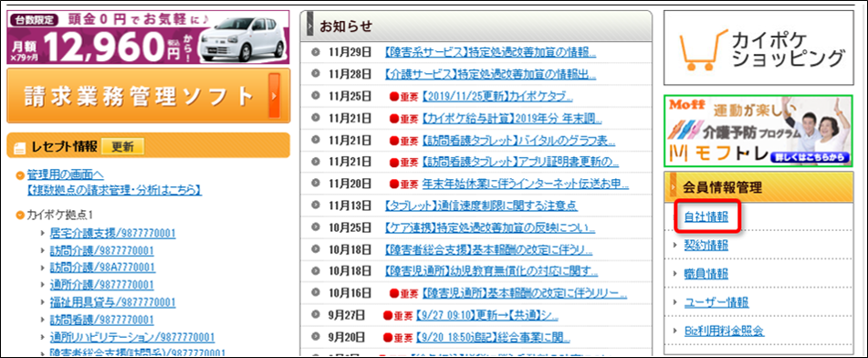Open 9月20日 notice 【9/20 18:50追記】総合事業
The image size is (868, 358).
click(x=492, y=337)
